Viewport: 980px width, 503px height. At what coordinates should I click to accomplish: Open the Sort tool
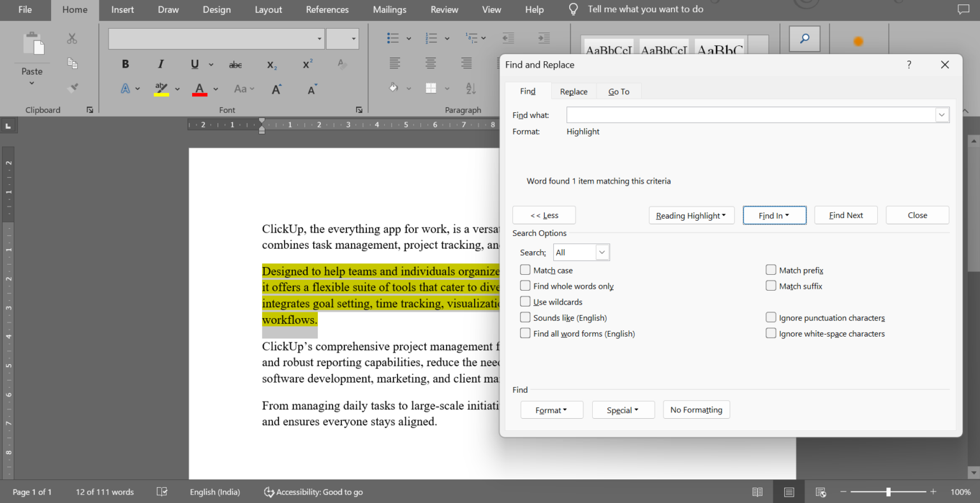pyautogui.click(x=470, y=89)
